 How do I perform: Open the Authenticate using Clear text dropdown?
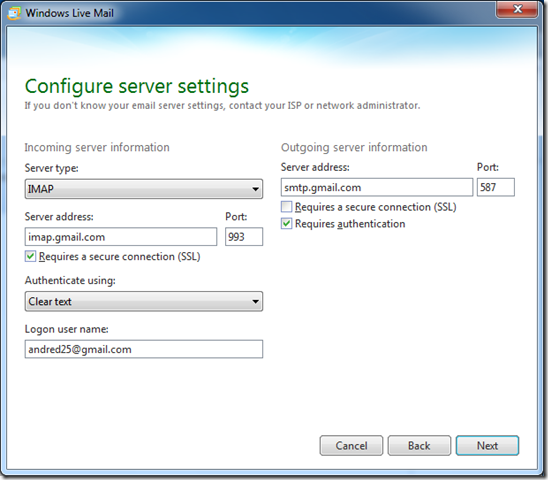coord(144,301)
